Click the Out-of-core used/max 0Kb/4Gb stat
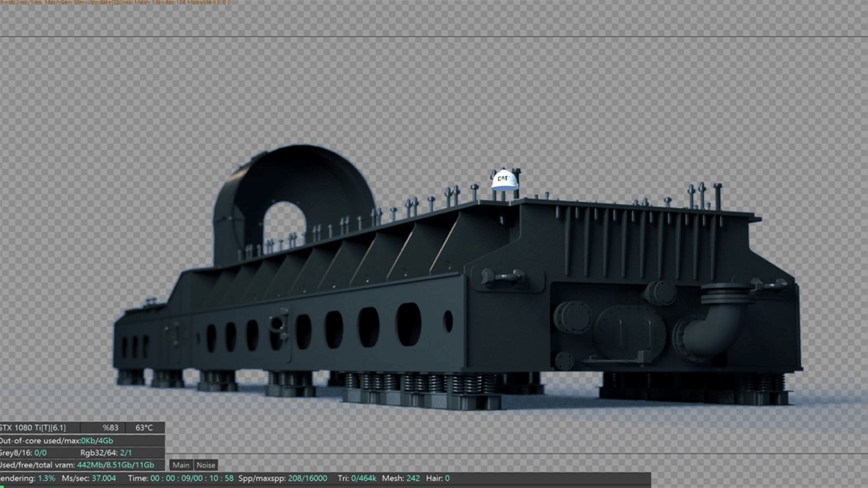This screenshot has width=868, height=488. click(x=55, y=439)
